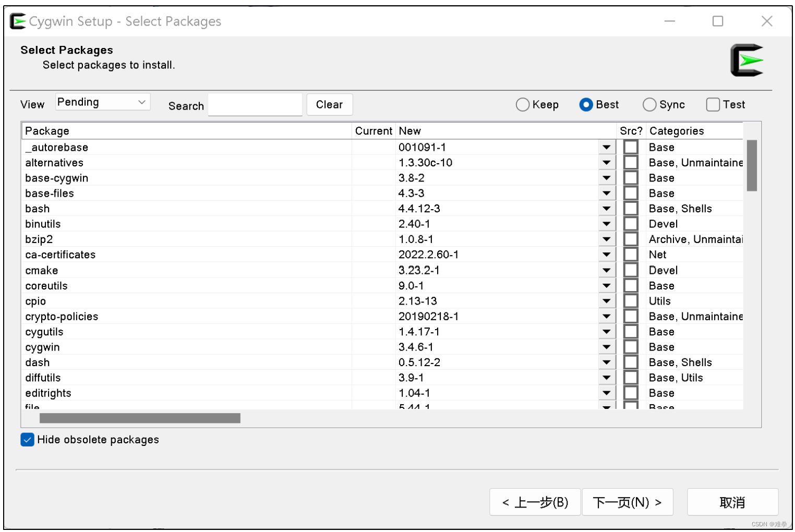Check the Src checkbox for ca-certificates
The width and height of the screenshot is (795, 532).
631,255
